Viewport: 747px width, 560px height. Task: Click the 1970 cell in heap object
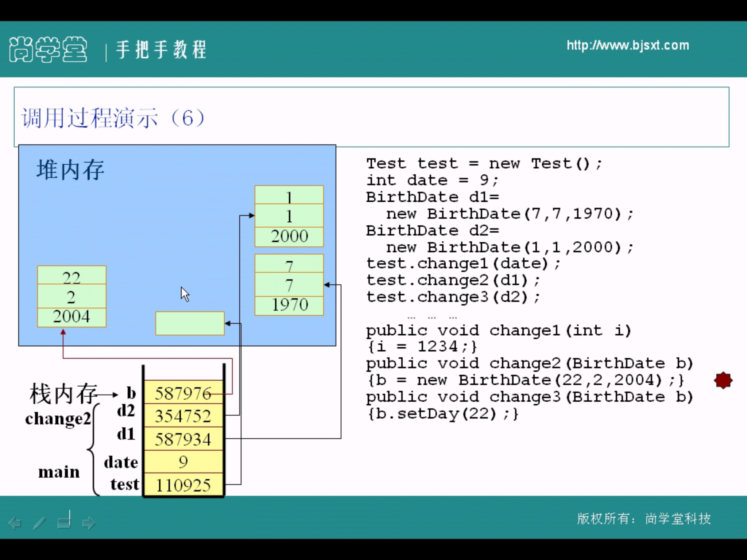(289, 305)
